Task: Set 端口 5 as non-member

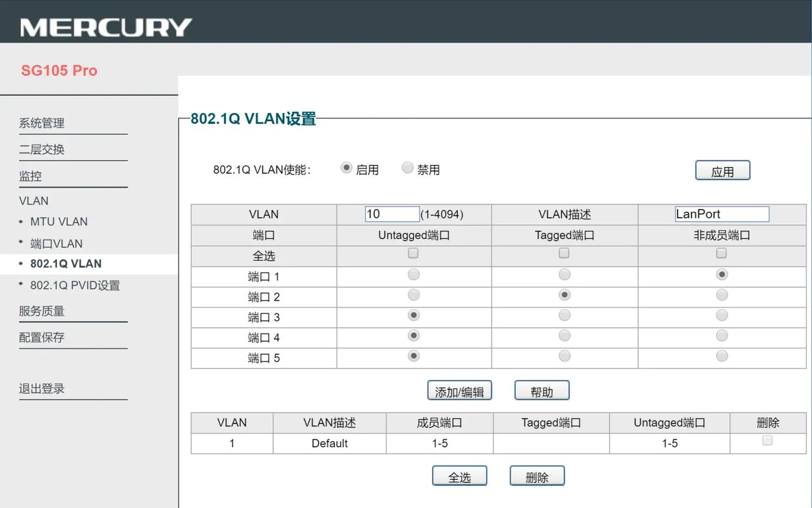Action: (x=722, y=356)
